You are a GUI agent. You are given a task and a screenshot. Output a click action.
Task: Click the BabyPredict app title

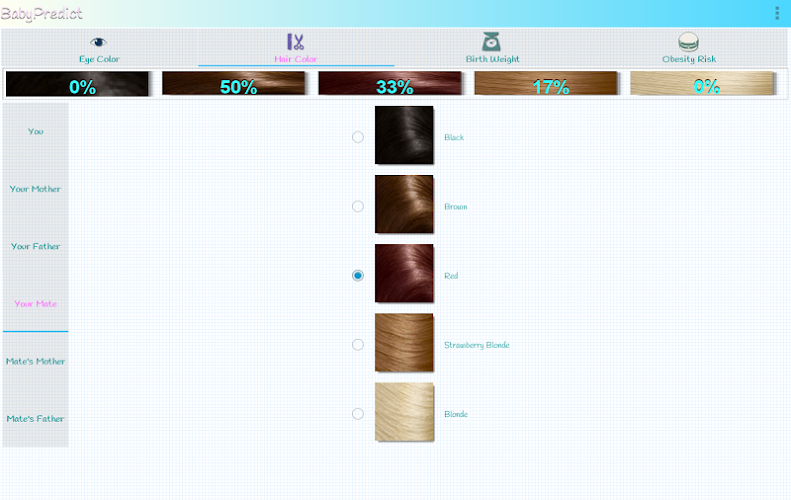click(42, 14)
